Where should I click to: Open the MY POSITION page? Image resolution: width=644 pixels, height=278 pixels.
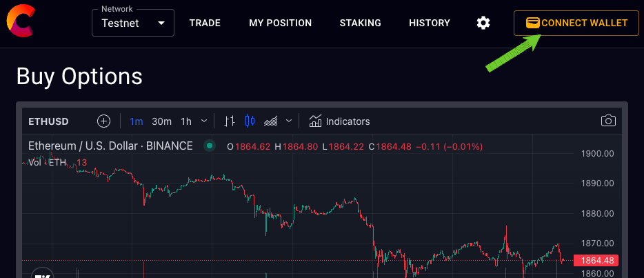(280, 23)
